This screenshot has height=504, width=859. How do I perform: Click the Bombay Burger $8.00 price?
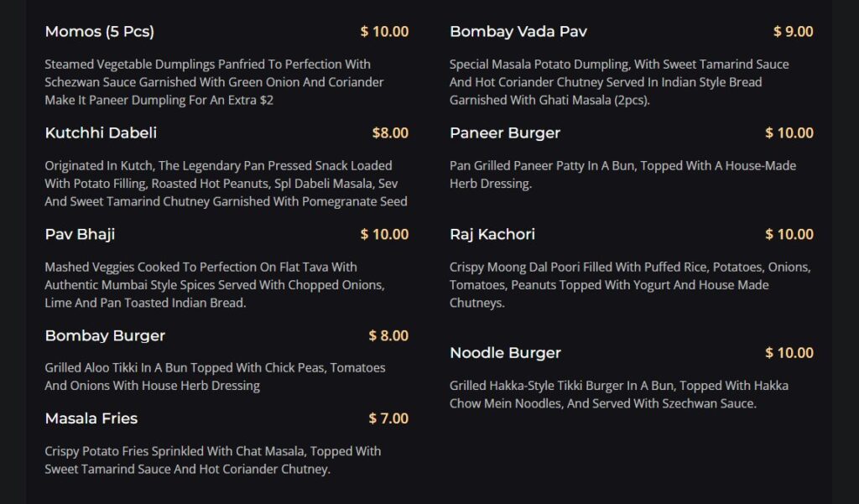pos(388,335)
